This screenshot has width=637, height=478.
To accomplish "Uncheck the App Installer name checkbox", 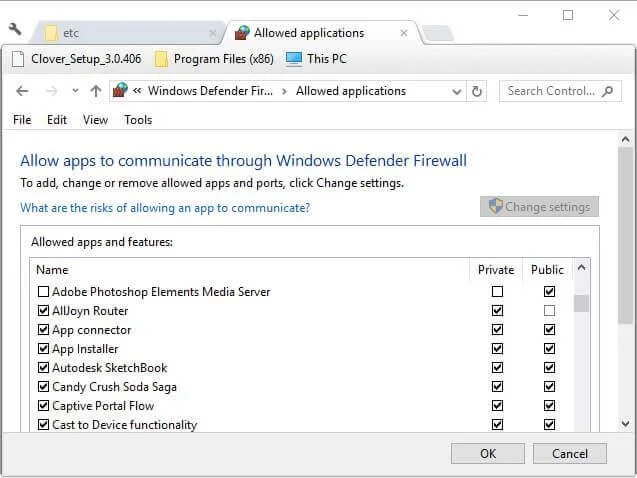I will coord(43,348).
